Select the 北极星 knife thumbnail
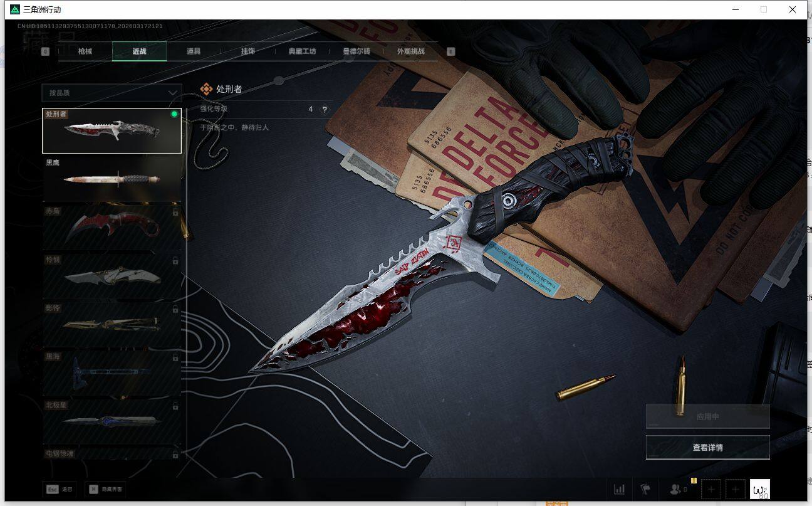Image resolution: width=812 pixels, height=506 pixels. [112, 420]
